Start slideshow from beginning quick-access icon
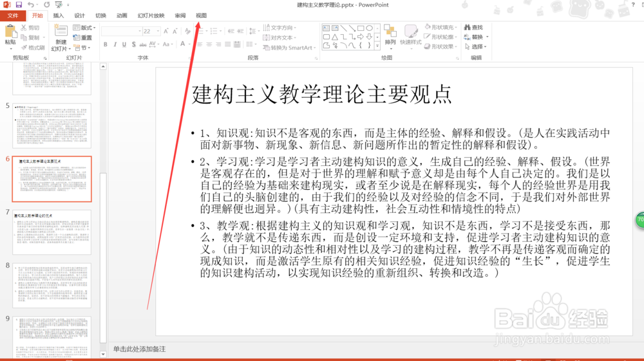This screenshot has height=361, width=644. [59, 5]
